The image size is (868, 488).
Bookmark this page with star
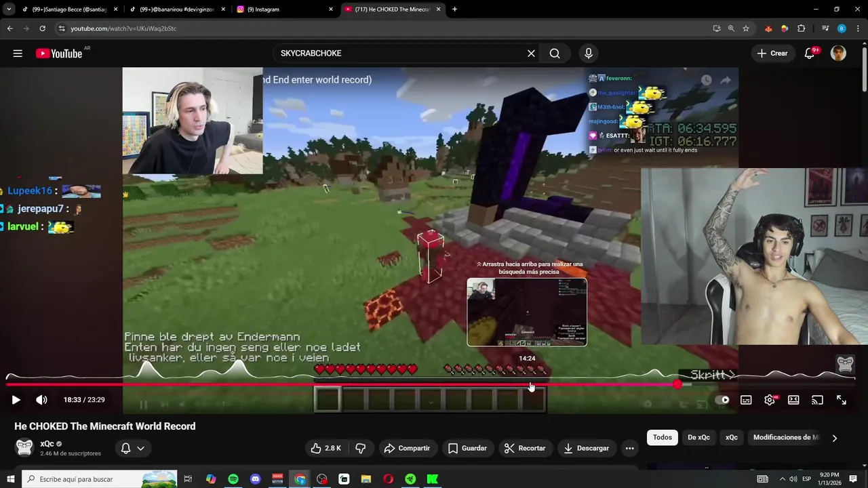(x=746, y=28)
